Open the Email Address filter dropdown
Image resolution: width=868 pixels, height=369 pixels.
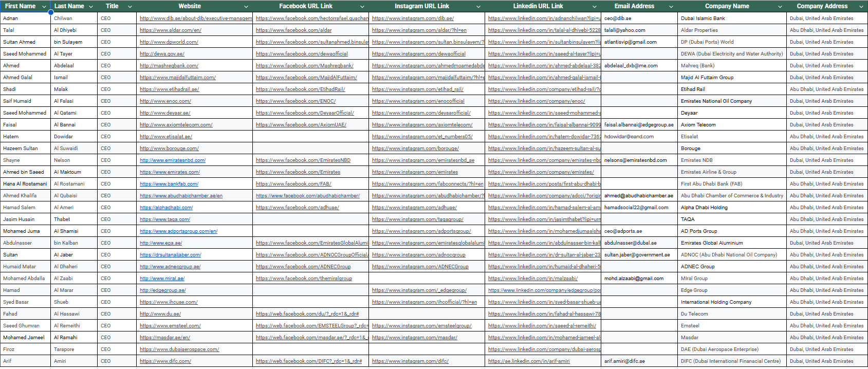[x=671, y=7]
